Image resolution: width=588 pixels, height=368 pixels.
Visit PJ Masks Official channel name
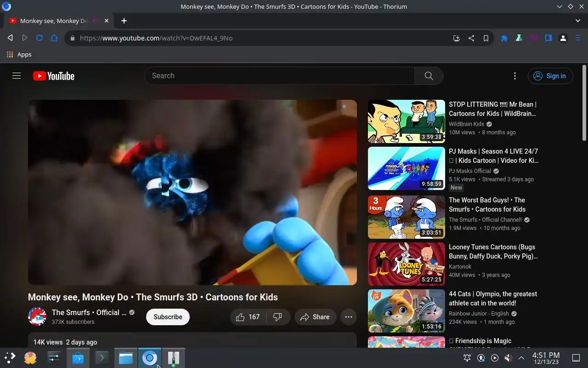pos(470,171)
